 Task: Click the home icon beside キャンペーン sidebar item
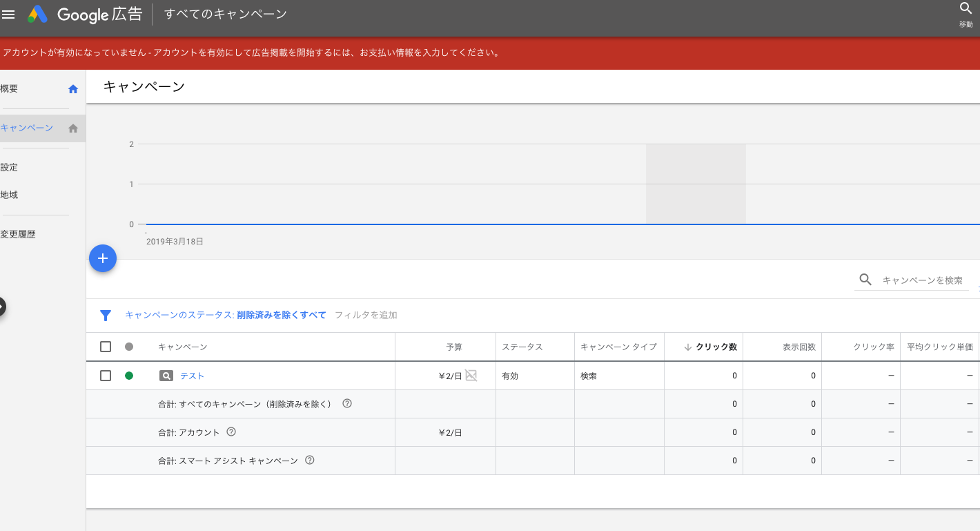coord(73,128)
